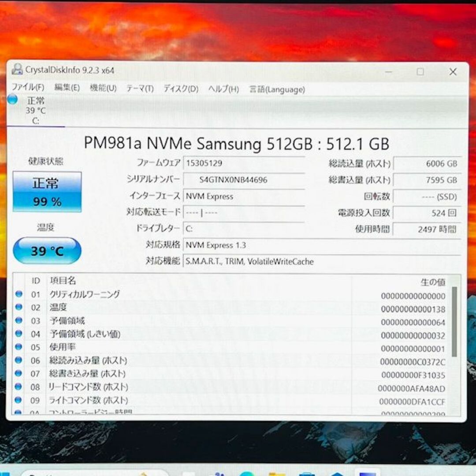Viewport: 476px width, 476px height.
Task: Click the blue status icon for row 05
Action: [19, 346]
